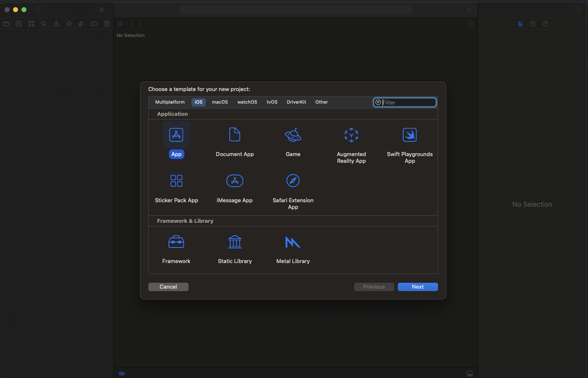Click the Cancel button
The width and height of the screenshot is (588, 378).
pos(168,287)
